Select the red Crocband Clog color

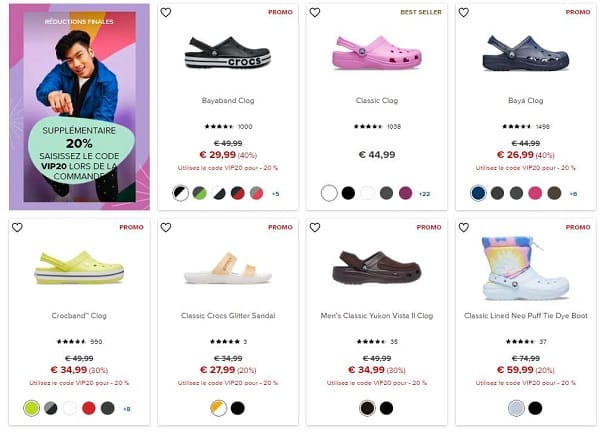(x=89, y=408)
